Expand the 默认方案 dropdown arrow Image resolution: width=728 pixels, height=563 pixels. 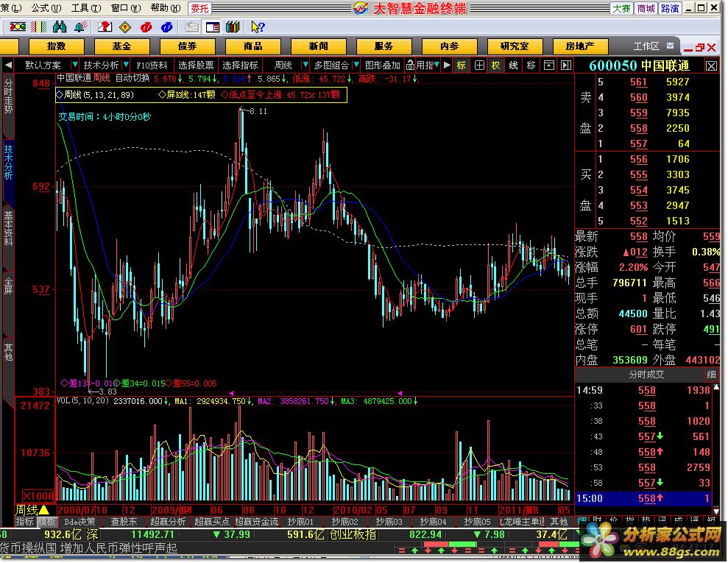75,65
